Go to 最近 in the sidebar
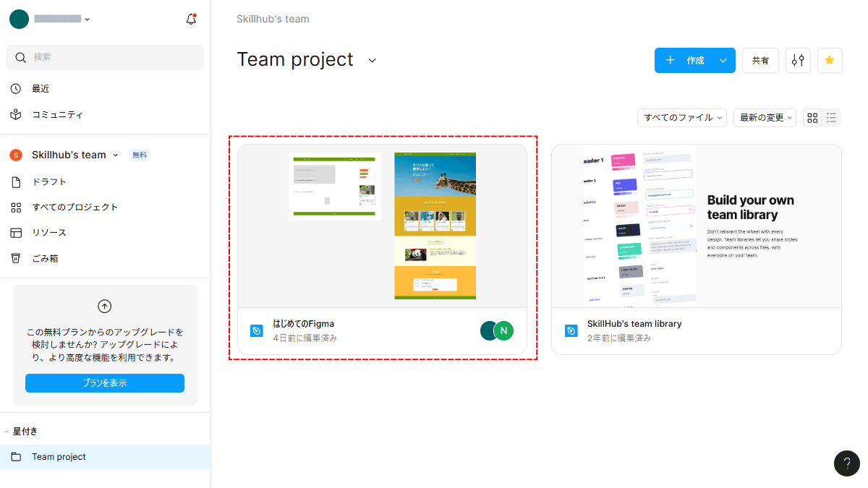This screenshot has height=488, width=868. point(41,89)
